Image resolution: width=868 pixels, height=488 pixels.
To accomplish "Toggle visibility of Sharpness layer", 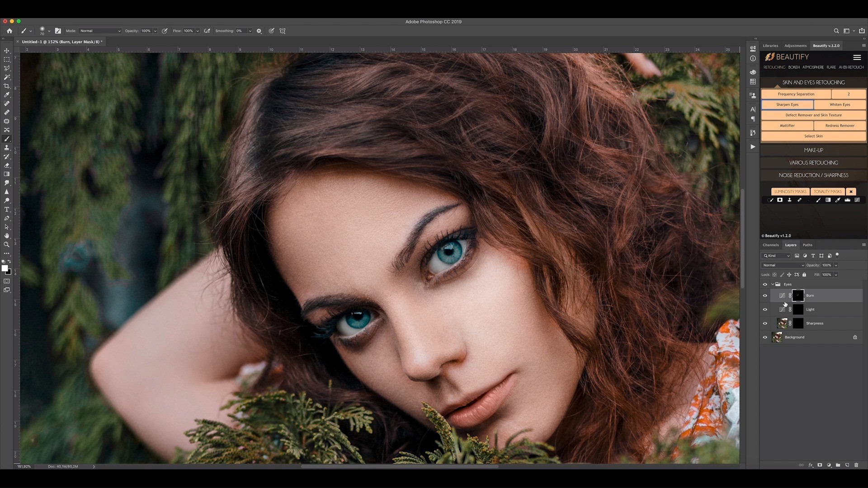I will (765, 323).
